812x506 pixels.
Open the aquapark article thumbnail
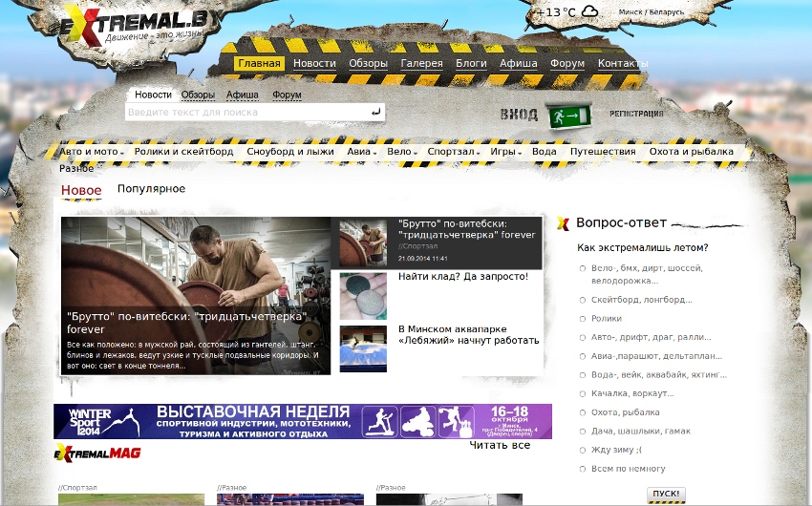[x=363, y=348]
